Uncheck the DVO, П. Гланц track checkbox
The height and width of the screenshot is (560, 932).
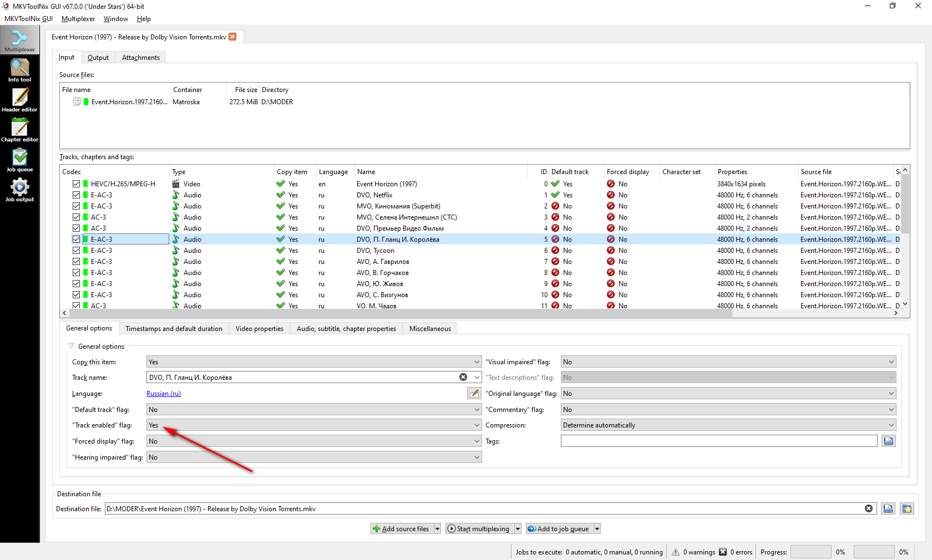pos(76,239)
